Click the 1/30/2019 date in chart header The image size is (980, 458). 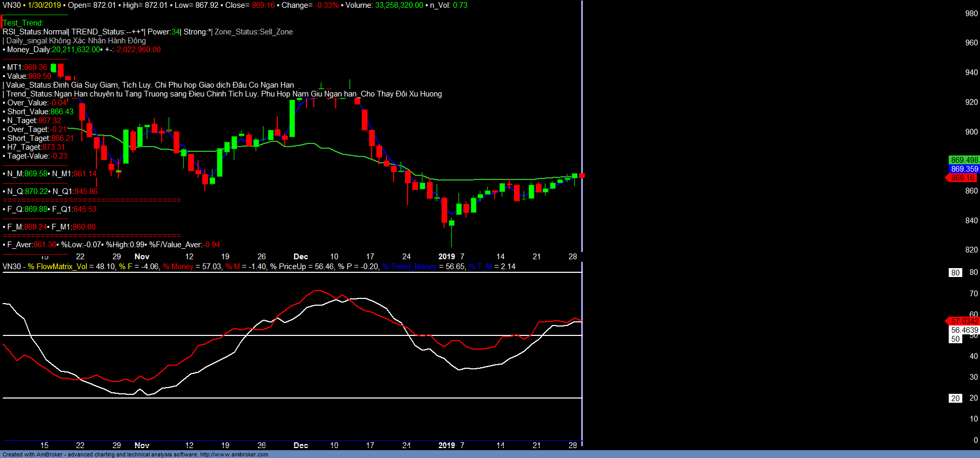click(44, 5)
